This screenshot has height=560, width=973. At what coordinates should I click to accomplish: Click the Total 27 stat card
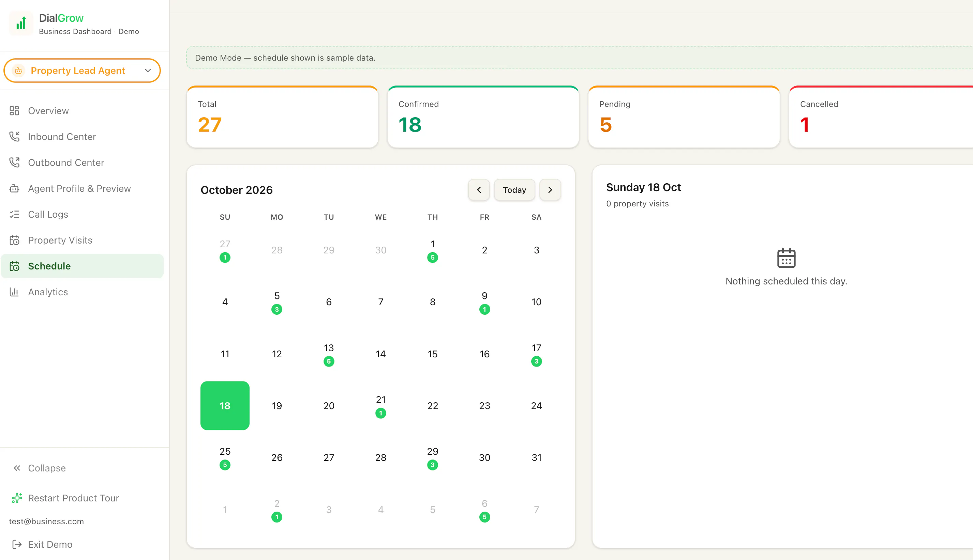tap(283, 116)
